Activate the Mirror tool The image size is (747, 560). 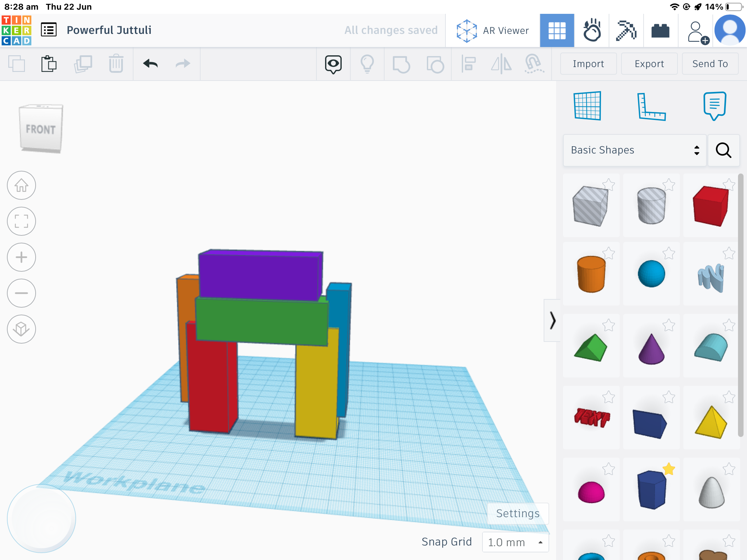click(501, 64)
